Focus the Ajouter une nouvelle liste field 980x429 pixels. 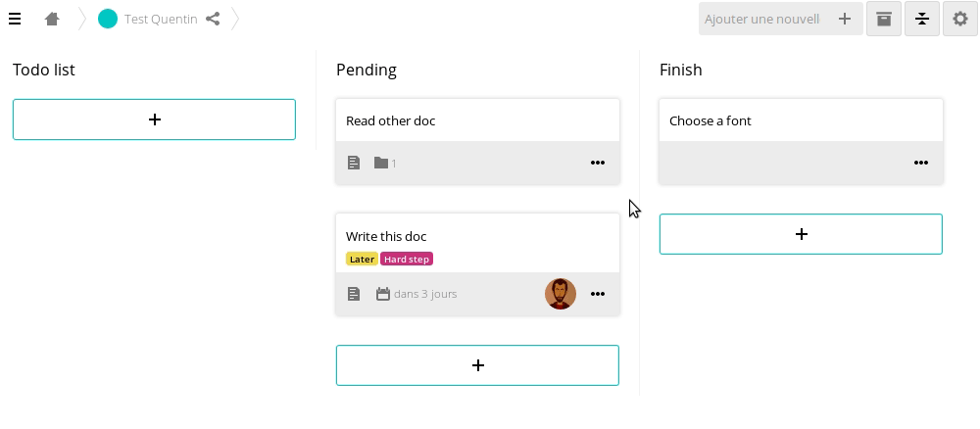(764, 19)
